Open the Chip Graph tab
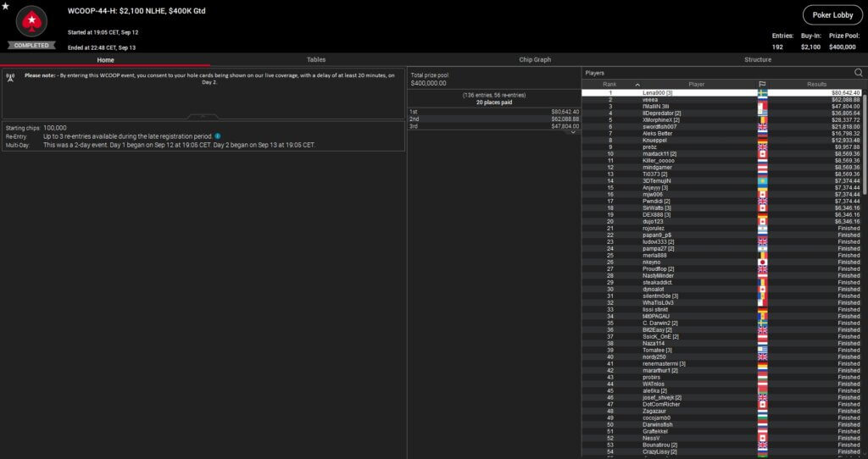Screen dimensions: 868x459 point(535,60)
